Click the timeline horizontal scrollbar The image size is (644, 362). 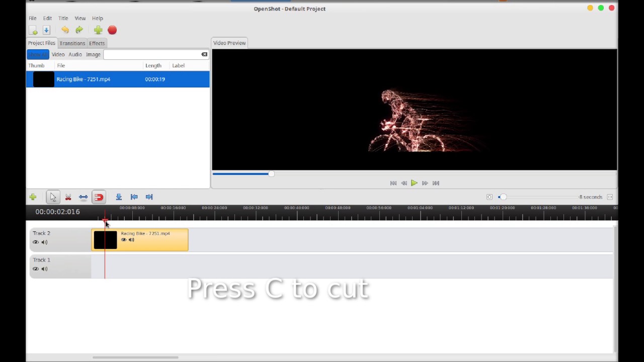click(135, 357)
